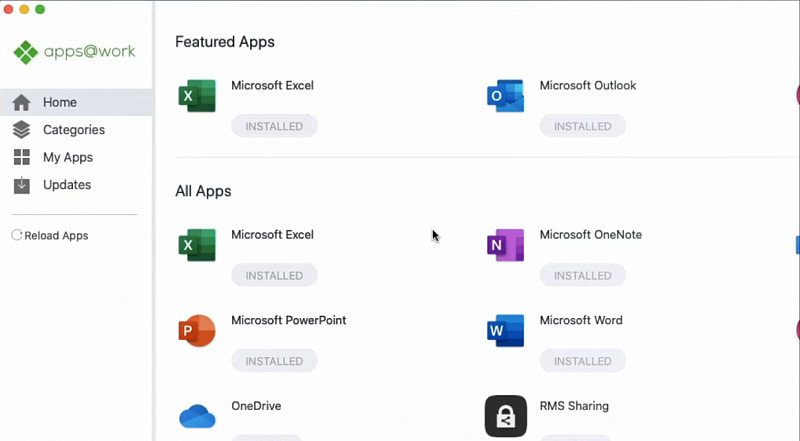
Task: Open Categories in the sidebar
Action: click(76, 130)
